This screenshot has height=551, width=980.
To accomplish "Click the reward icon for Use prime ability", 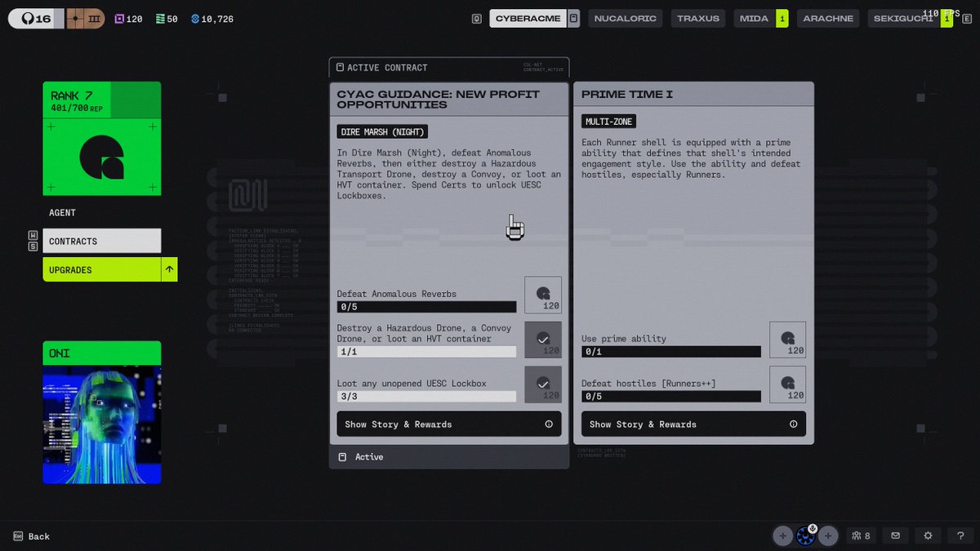I will (788, 340).
